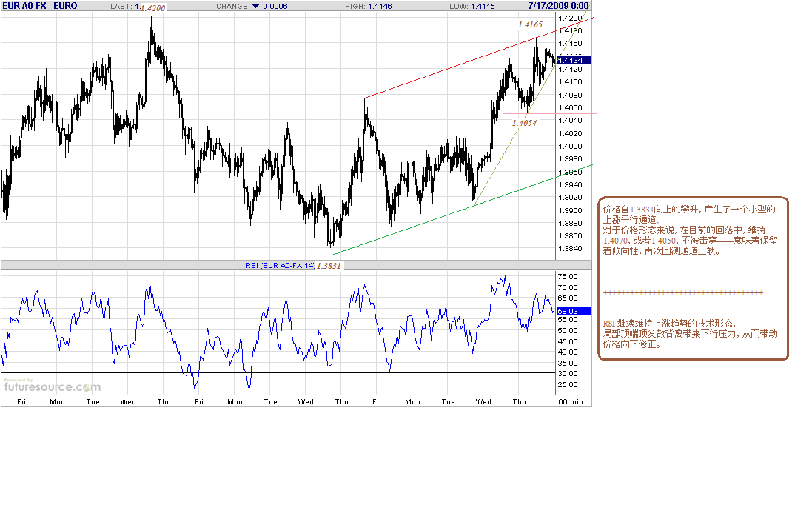The width and height of the screenshot is (812, 519).
Task: Click the italic '1.3831' annotation below chart low
Action: 329,266
